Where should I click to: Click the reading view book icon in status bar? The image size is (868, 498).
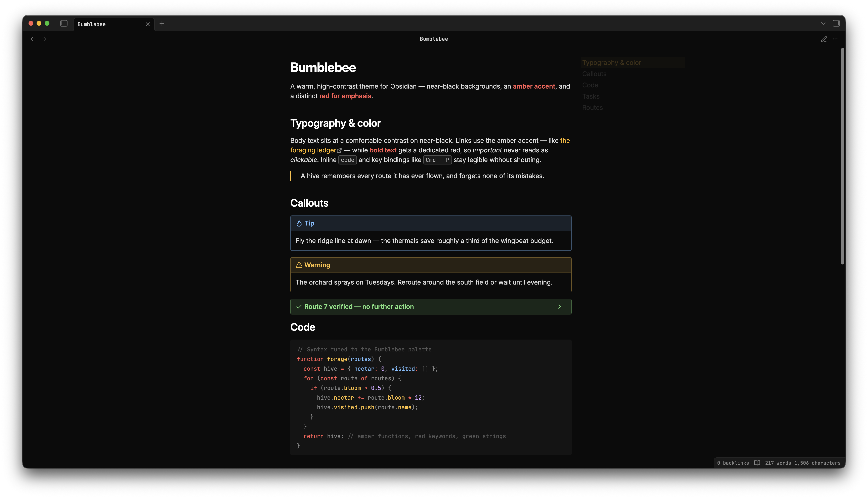point(757,463)
